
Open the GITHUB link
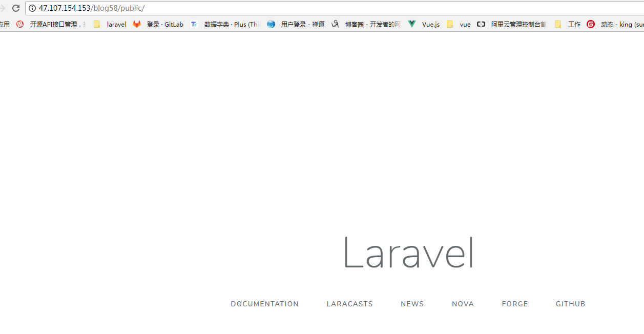coord(571,304)
